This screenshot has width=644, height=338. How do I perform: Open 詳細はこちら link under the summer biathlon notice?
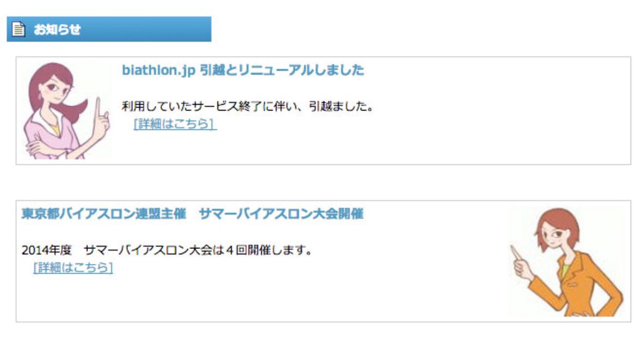73,268
